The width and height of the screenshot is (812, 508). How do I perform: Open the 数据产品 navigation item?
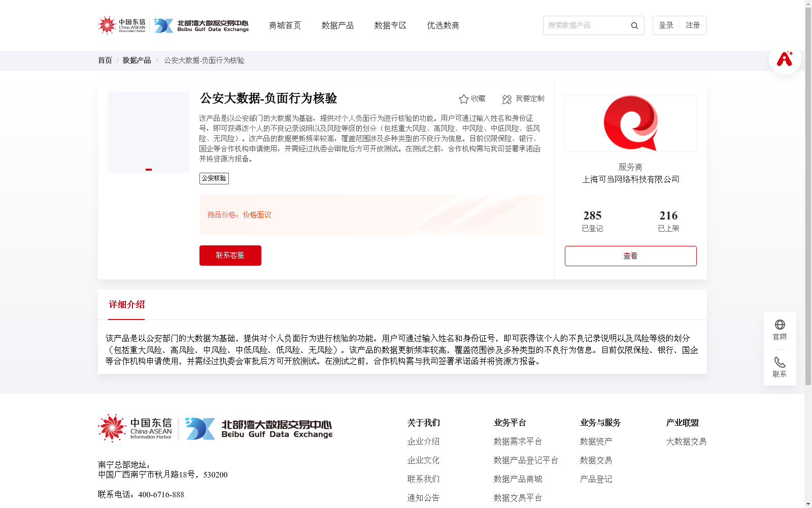pos(337,25)
